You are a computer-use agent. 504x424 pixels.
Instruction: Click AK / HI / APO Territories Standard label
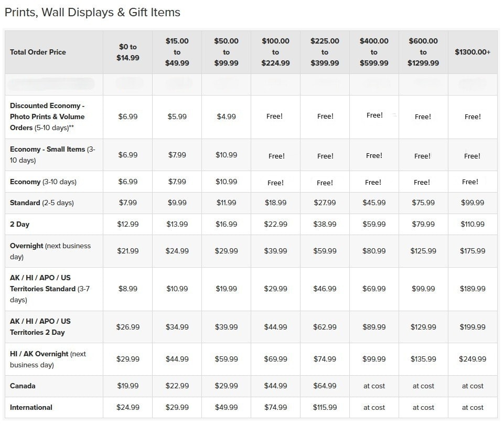50,289
